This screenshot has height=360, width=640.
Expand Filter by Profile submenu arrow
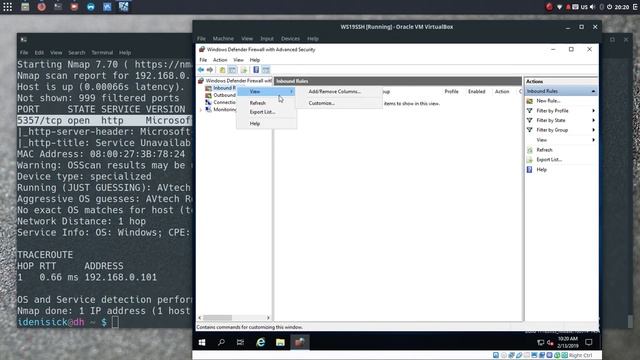[593, 111]
